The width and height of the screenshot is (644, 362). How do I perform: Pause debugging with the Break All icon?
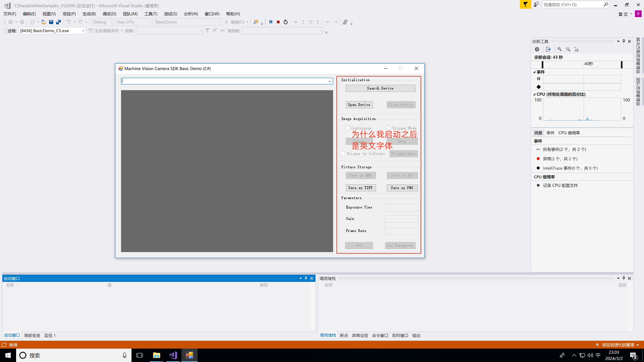(271, 22)
